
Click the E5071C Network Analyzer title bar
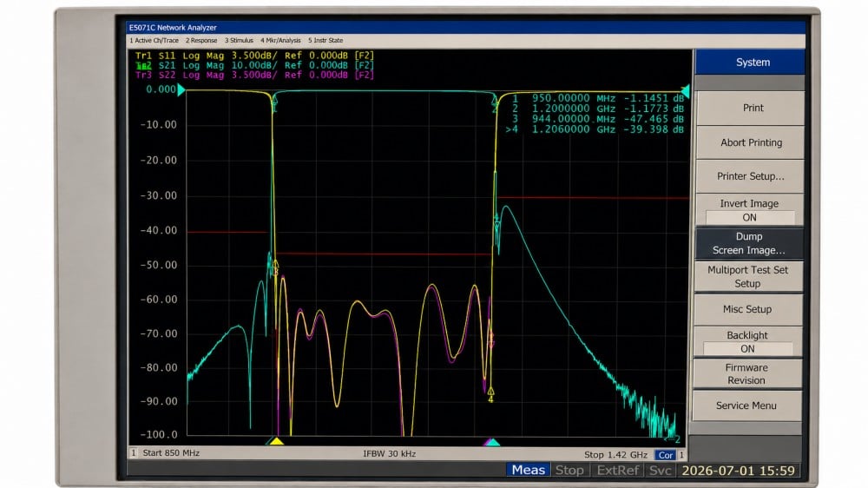pyautogui.click(x=465, y=27)
